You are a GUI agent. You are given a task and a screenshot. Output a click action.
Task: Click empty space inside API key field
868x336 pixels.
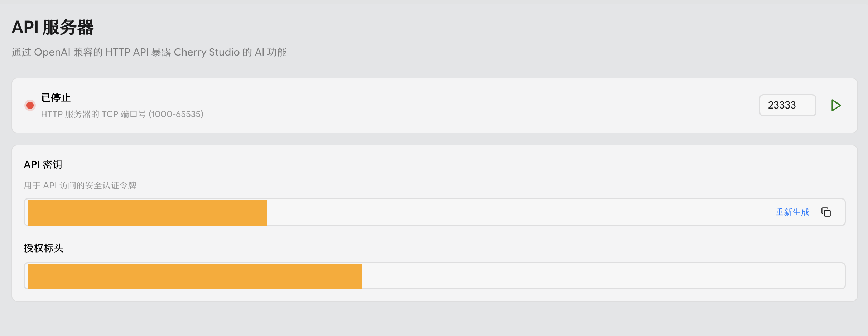coord(501,212)
